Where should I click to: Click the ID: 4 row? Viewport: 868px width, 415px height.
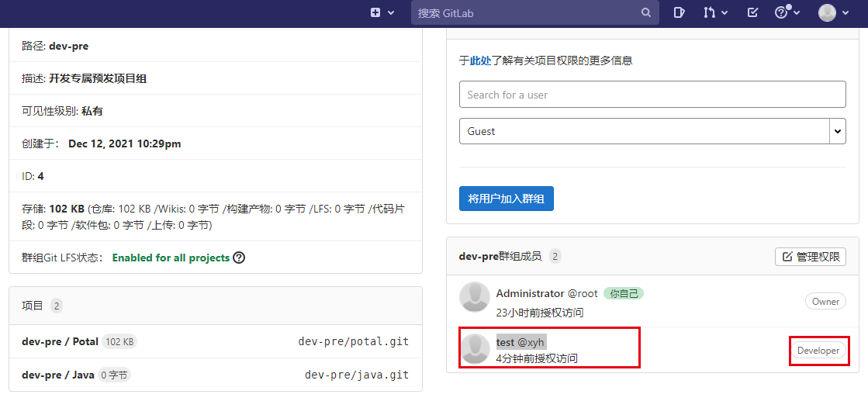click(x=216, y=177)
